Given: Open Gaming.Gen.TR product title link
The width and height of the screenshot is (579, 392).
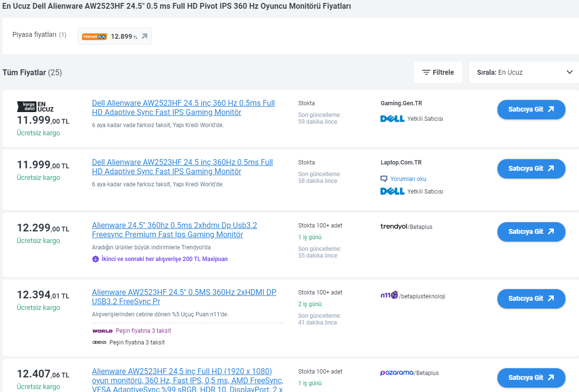Looking at the screenshot, I should pyautogui.click(x=183, y=108).
